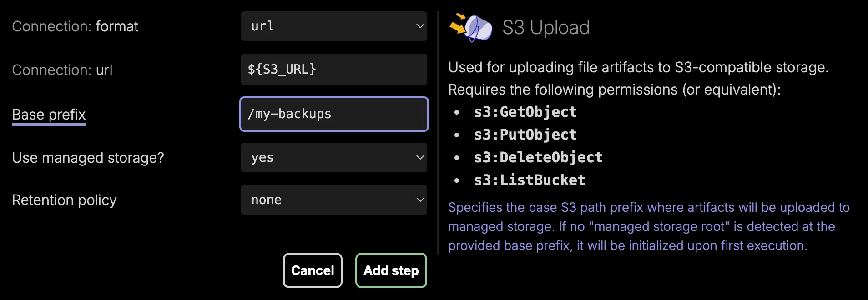Click the Connection url field containing ${S3_URL}
This screenshot has width=868, height=300.
tap(334, 70)
